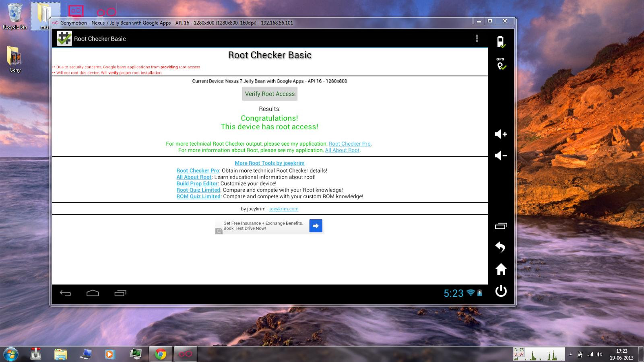644x362 pixels.
Task: Maximize the Genymotion window
Action: pos(490,21)
